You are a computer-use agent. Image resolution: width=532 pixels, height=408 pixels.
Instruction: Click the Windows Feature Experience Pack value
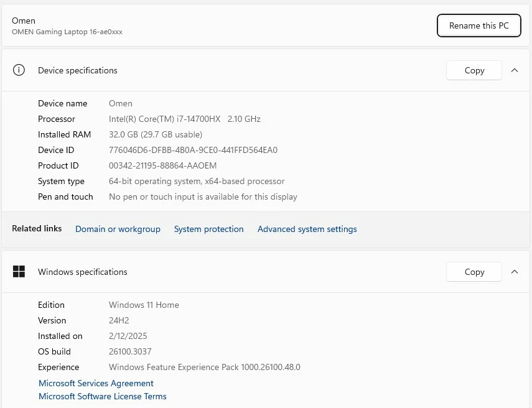tap(205, 368)
